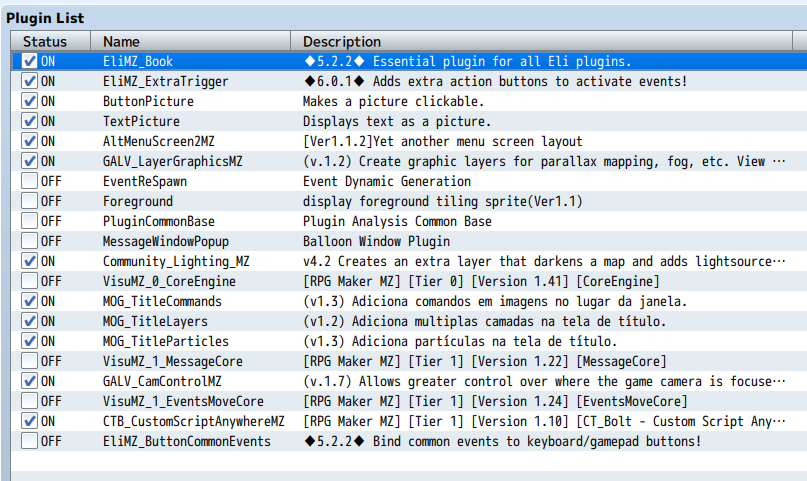Click the Description column header
The width and height of the screenshot is (807, 481).
coord(541,41)
